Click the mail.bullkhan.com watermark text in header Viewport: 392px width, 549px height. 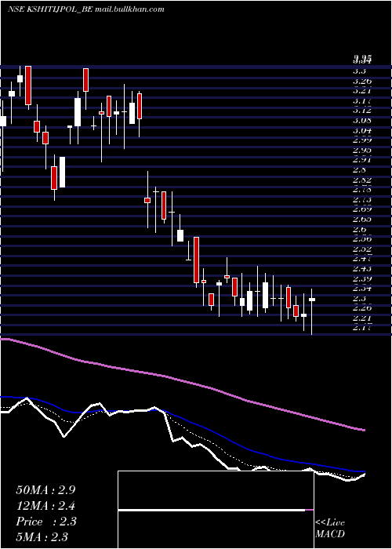click(129, 9)
